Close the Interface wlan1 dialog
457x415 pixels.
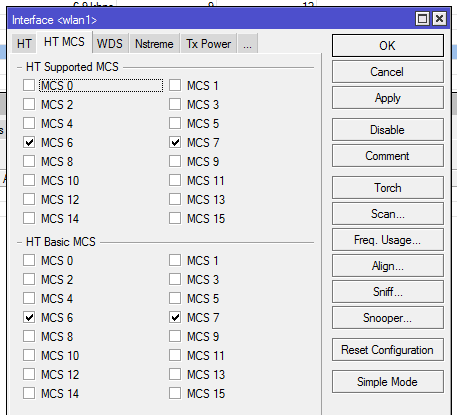(439, 19)
